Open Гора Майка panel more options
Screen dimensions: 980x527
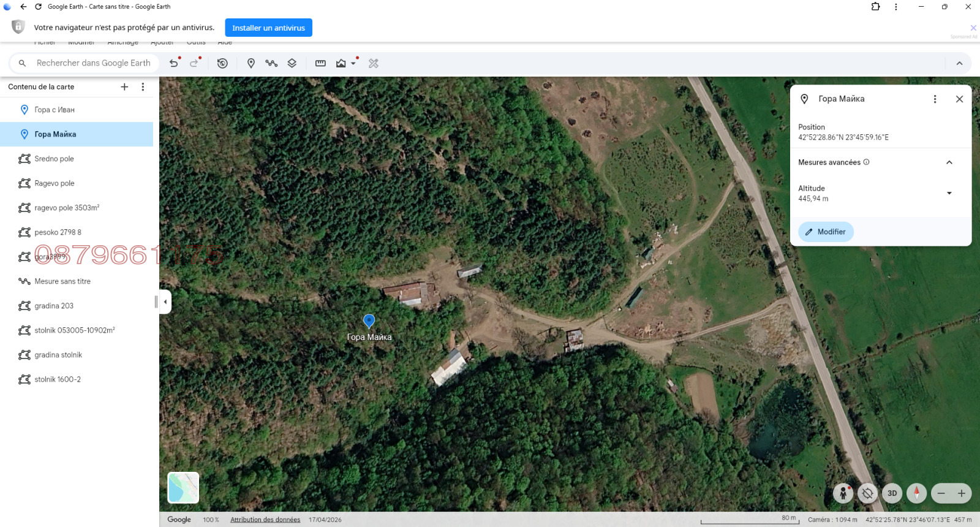pos(935,99)
